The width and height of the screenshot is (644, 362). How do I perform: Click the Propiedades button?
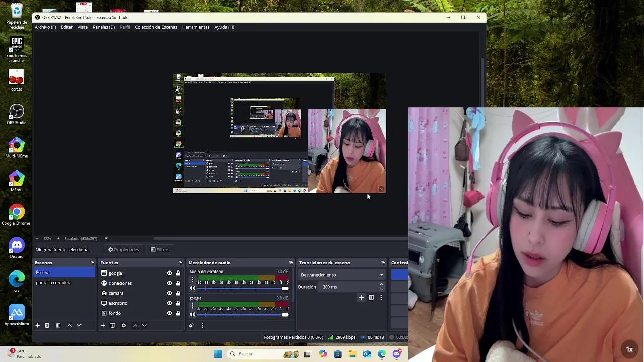point(124,250)
